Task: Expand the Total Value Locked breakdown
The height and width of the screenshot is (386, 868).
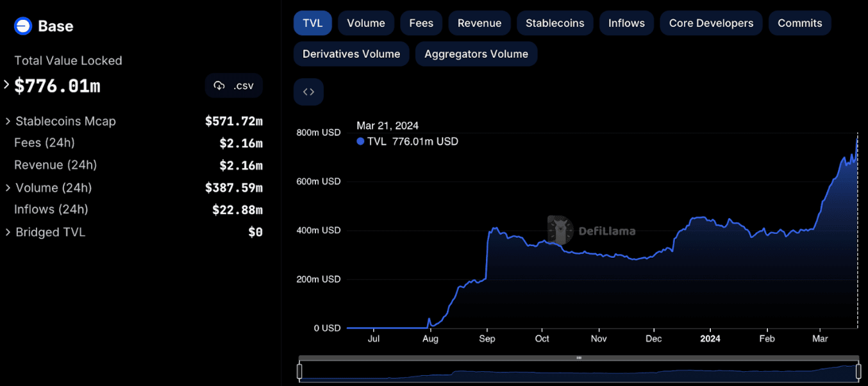Action: (x=7, y=85)
